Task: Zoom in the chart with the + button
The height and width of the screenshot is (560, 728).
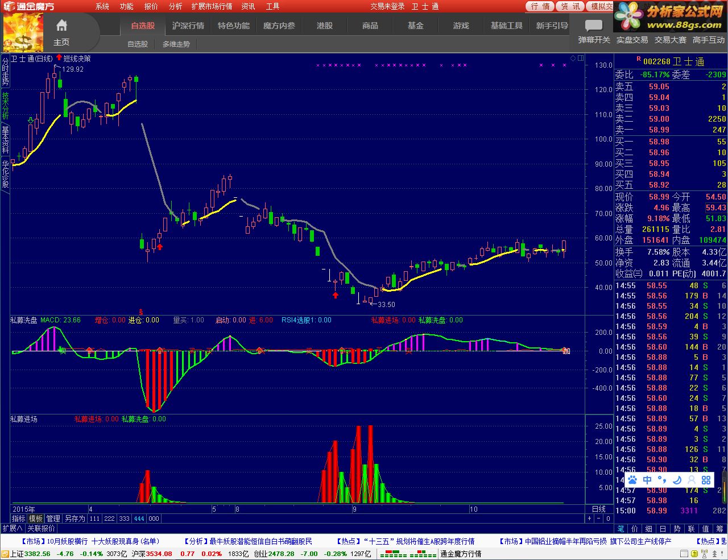Action: pyautogui.click(x=590, y=518)
